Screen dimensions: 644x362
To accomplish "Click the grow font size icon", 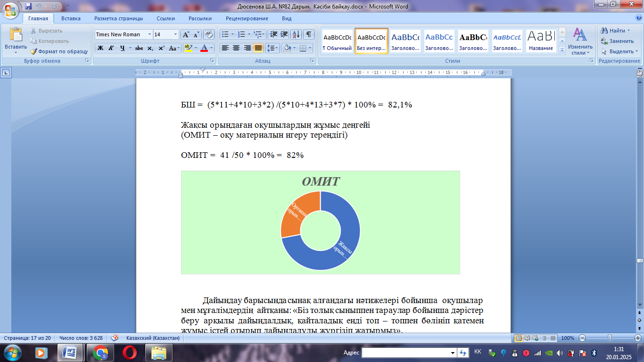I will pos(186,34).
